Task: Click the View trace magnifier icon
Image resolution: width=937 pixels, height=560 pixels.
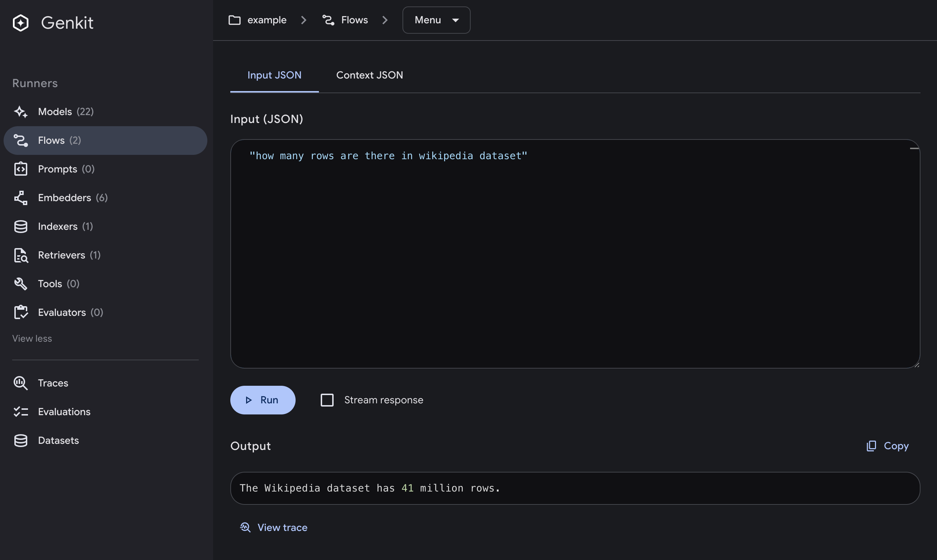Action: tap(245, 527)
